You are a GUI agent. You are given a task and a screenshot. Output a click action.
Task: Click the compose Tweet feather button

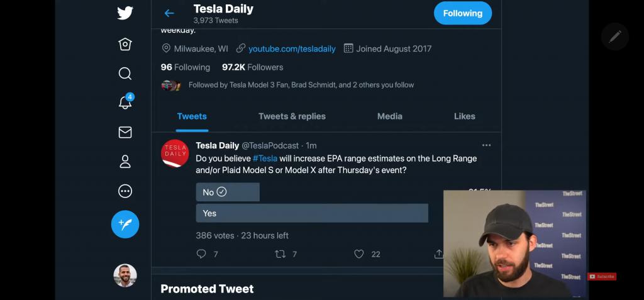125,224
